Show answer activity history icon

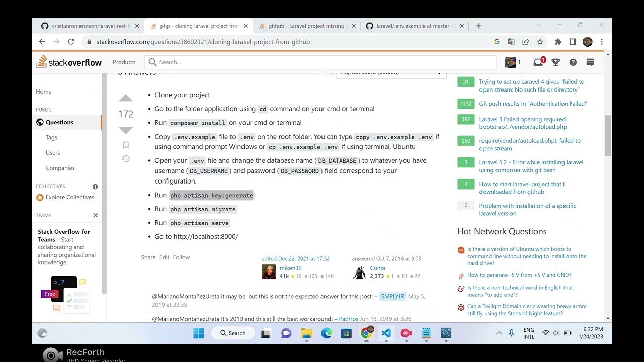pos(126,159)
